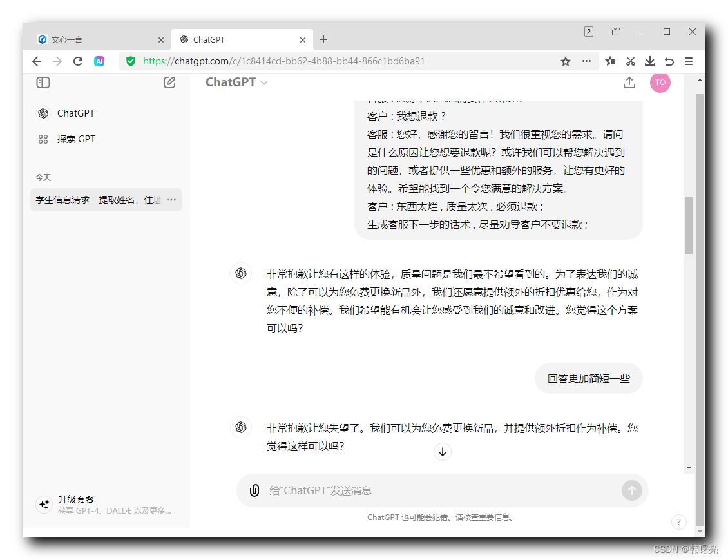Viewport: 728px width, 560px height.
Task: Open the browser hamburger menu
Action: pyautogui.click(x=689, y=61)
